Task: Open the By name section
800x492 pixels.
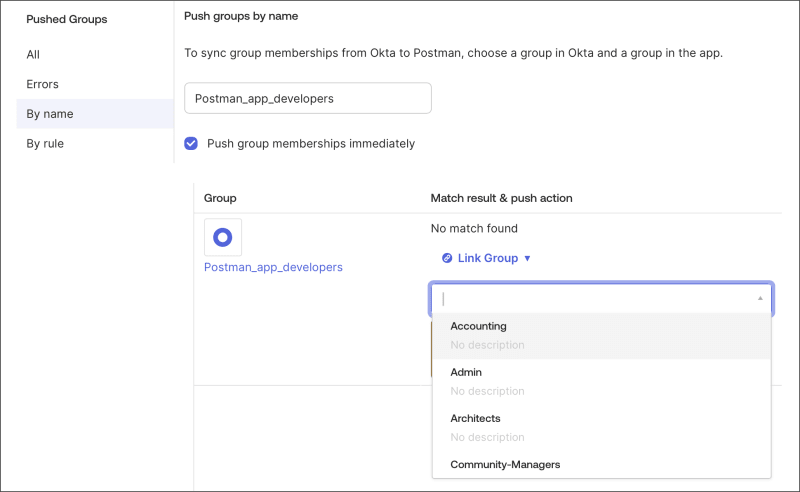Action: point(50,114)
